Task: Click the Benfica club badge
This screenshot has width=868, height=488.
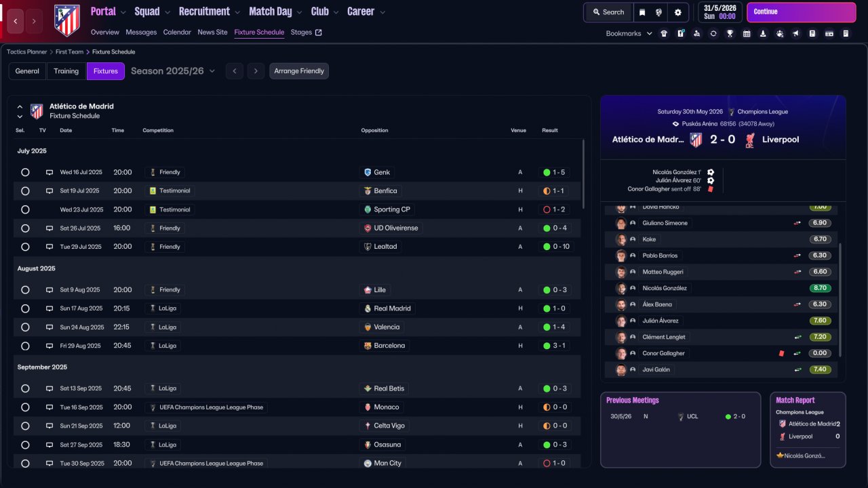Action: 368,191
